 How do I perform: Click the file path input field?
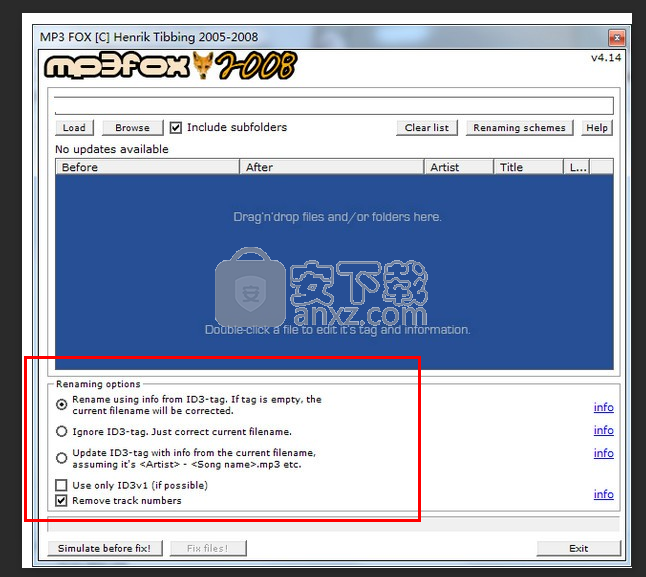(x=334, y=105)
